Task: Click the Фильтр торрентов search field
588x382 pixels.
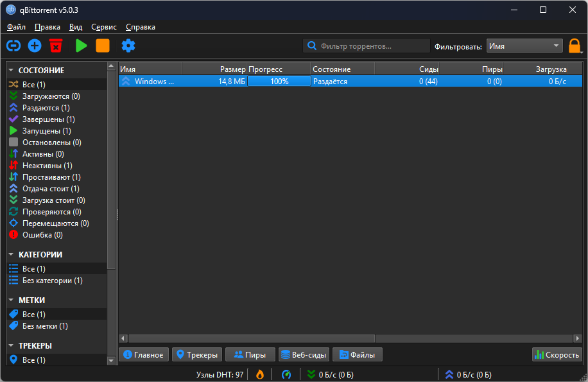Action: (x=367, y=46)
